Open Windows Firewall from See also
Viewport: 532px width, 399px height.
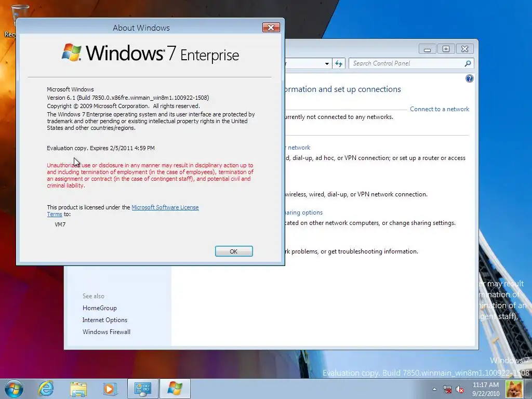[106, 332]
